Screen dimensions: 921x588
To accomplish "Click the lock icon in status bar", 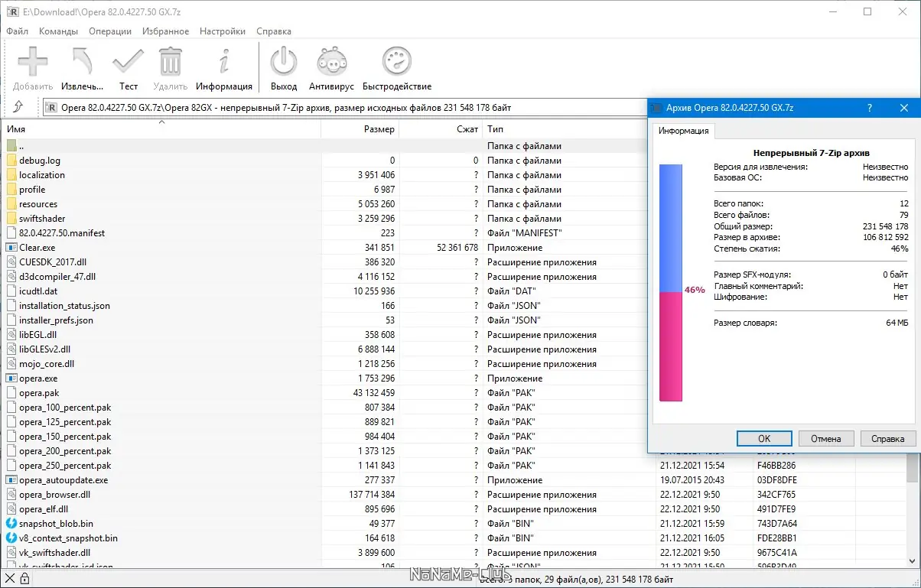I will click(x=24, y=580).
